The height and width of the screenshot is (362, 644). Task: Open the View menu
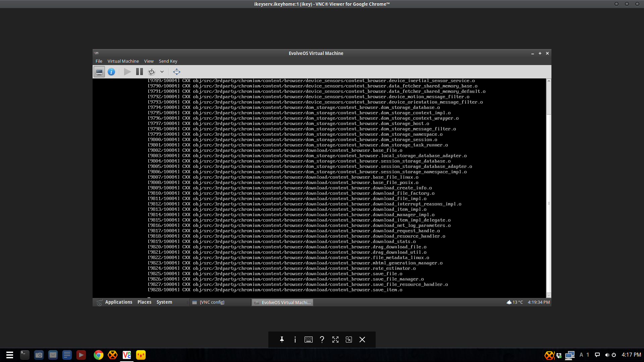tap(149, 61)
